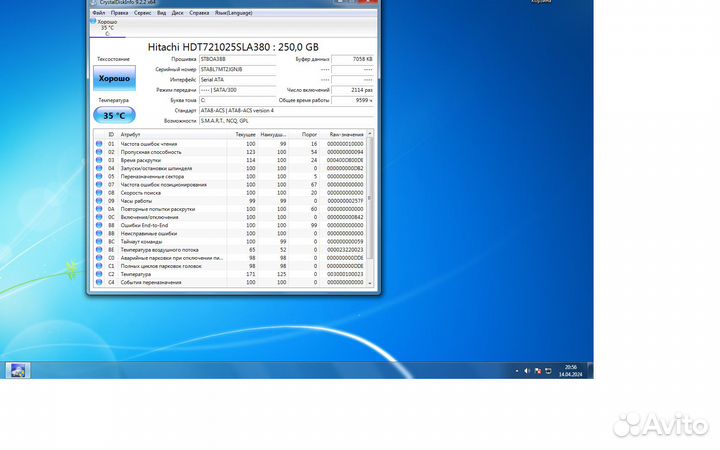
Task: Click the Возможности field with S.M.A.R.T.
Action: (x=287, y=121)
